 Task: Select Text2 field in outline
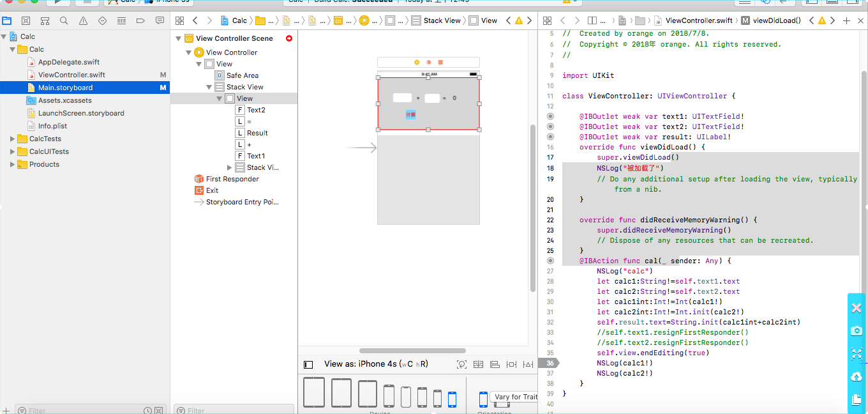pyautogui.click(x=256, y=110)
